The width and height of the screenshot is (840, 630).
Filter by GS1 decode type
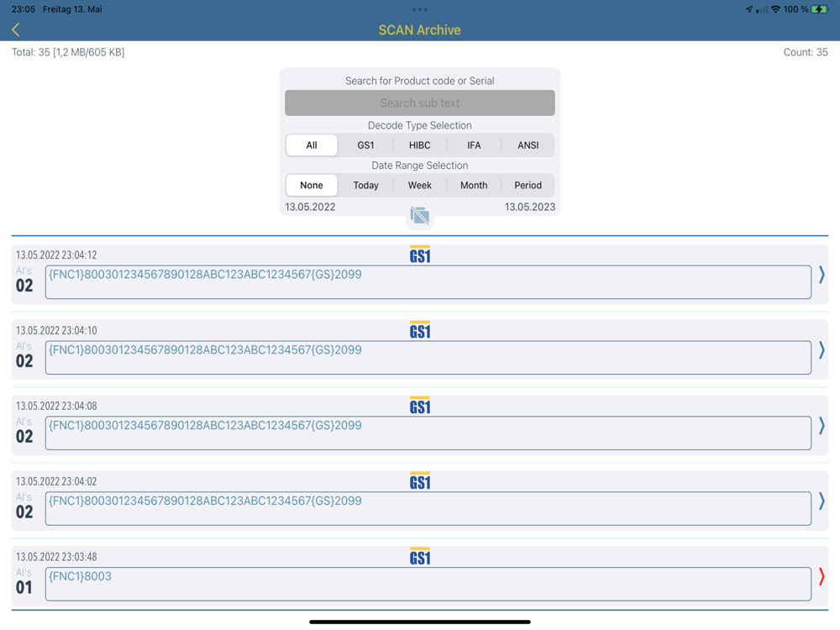point(365,145)
